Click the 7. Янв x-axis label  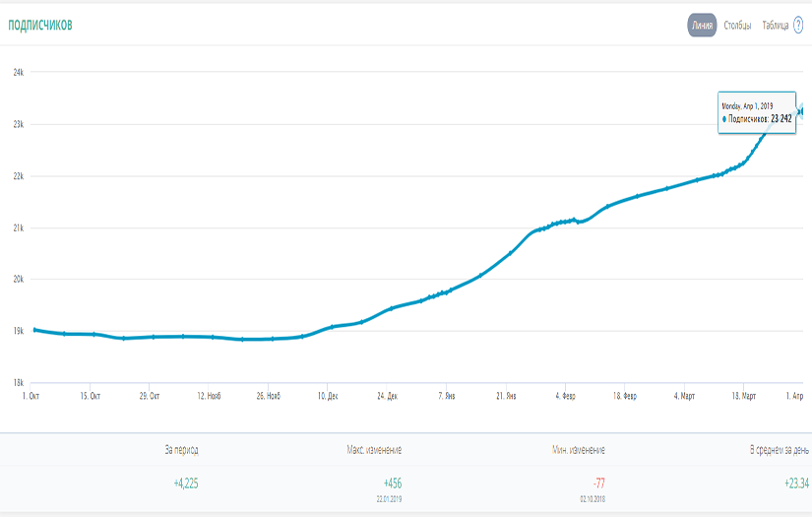click(446, 396)
